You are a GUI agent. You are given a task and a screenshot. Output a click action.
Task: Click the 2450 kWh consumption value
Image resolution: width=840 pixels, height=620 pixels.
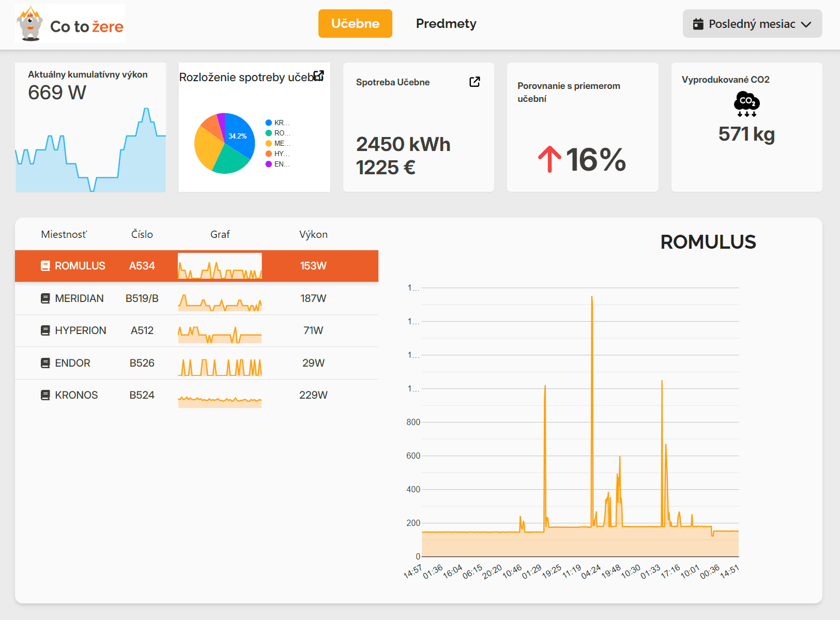[x=403, y=144]
